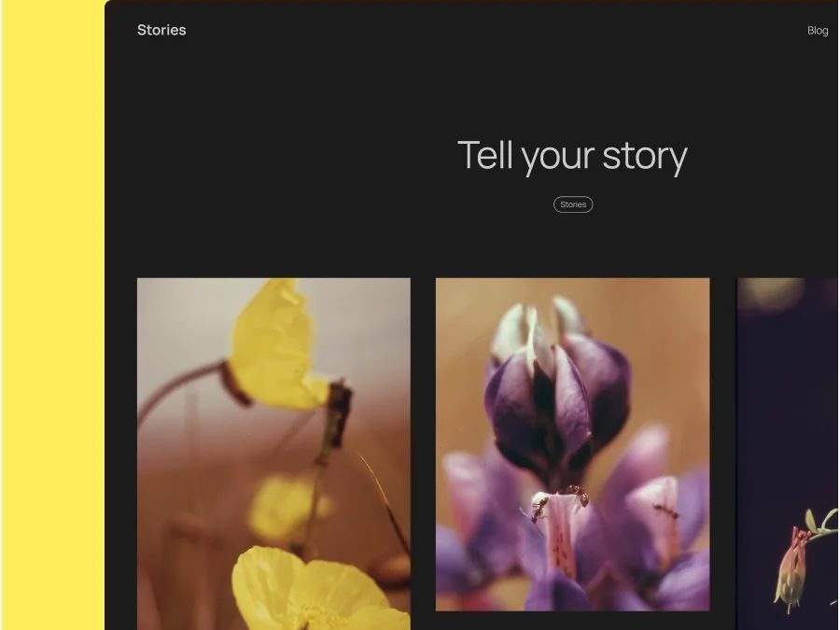This screenshot has width=840, height=630.
Task: Click the blurred yellow flower in middle
Action: (287, 506)
